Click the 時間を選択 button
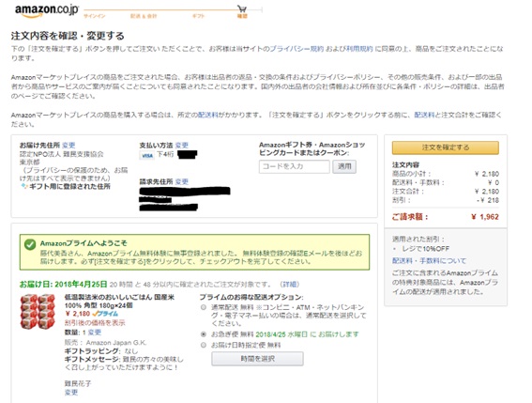This screenshot has height=403, width=532. click(x=257, y=359)
